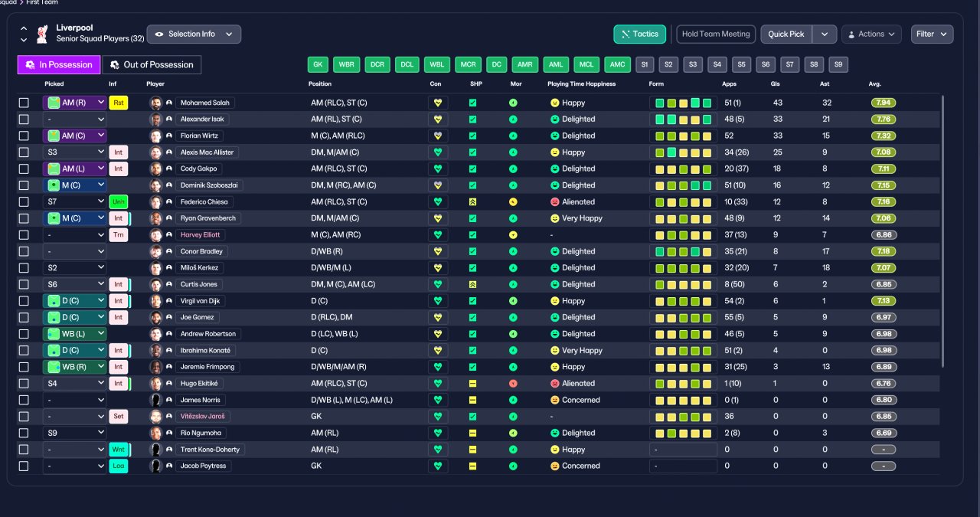Select the GK position chip
Viewport: 980px width, 517px height.
[318, 65]
